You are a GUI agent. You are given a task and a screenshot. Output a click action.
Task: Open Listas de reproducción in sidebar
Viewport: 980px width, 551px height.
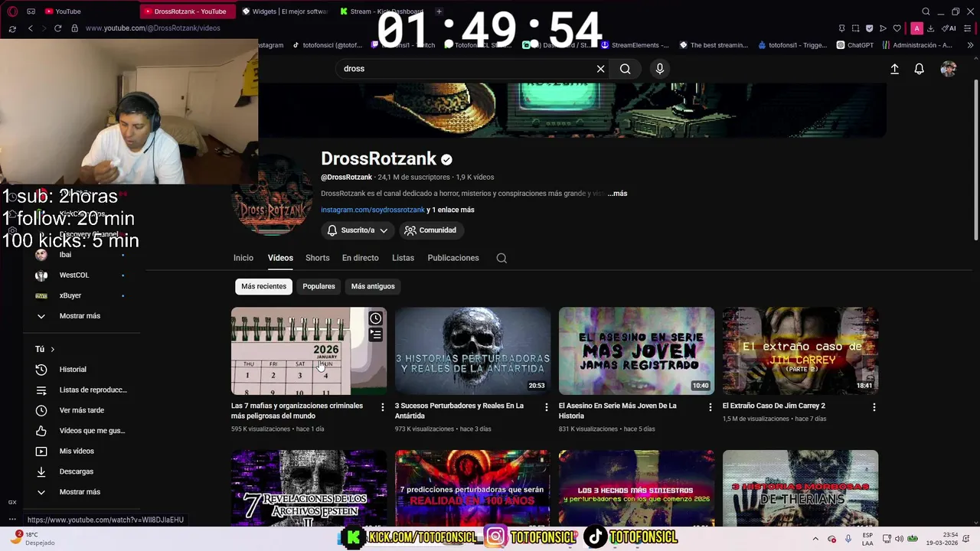pyautogui.click(x=80, y=390)
